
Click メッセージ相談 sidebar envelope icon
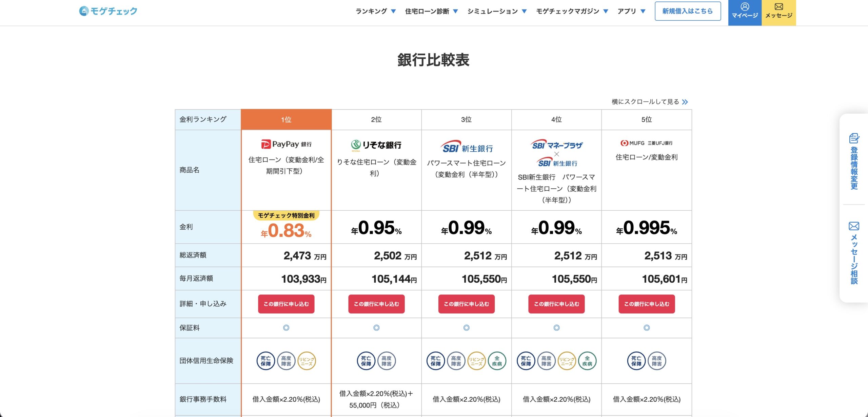click(x=854, y=226)
